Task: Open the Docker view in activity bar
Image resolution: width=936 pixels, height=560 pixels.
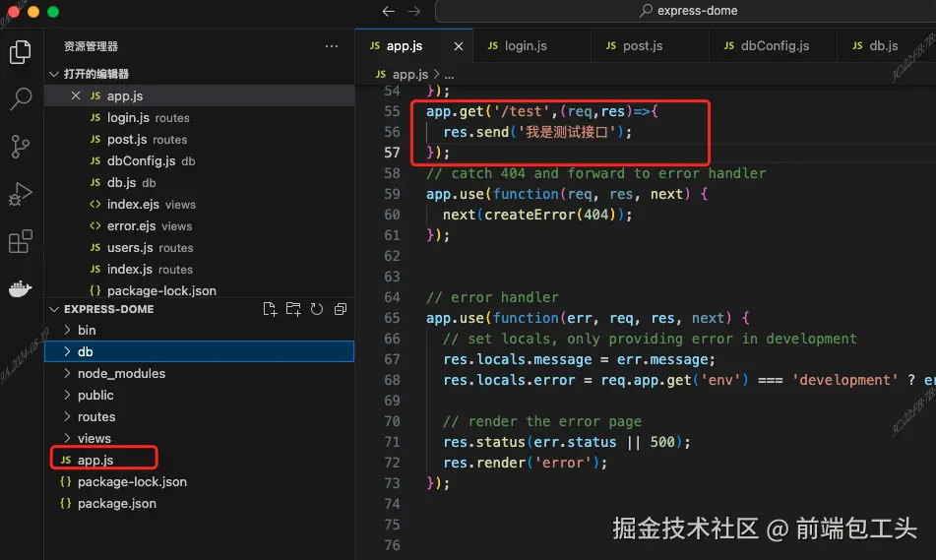Action: pos(21,289)
